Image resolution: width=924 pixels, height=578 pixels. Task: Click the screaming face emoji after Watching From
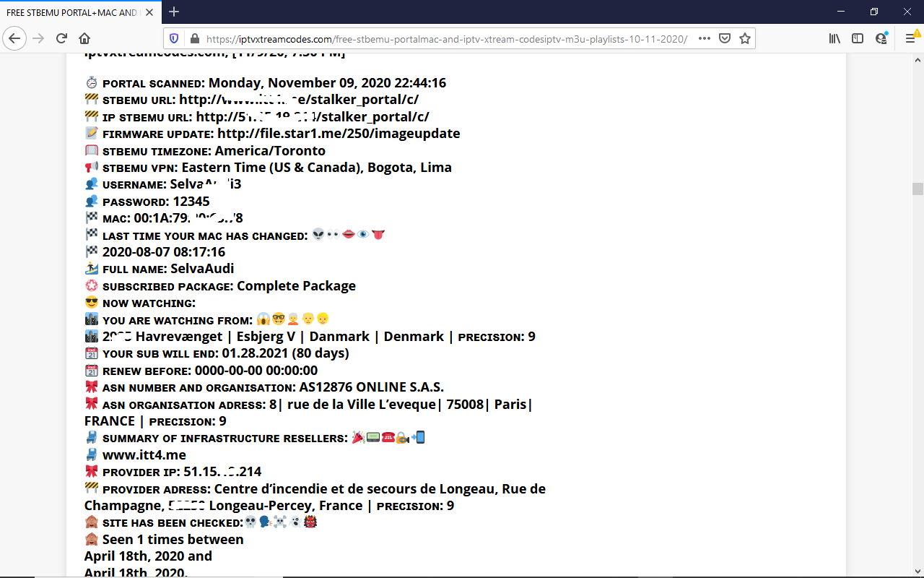click(x=263, y=319)
